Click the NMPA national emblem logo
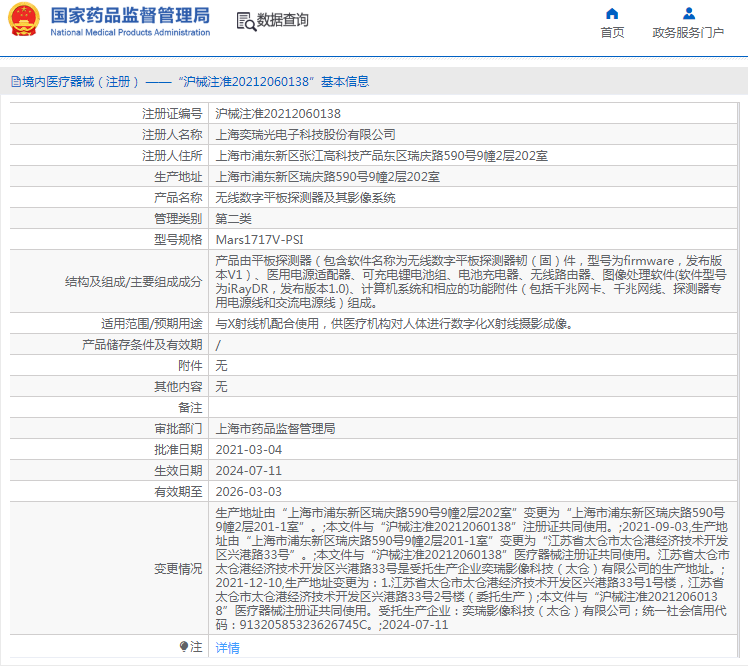748x667 pixels. coord(24,20)
